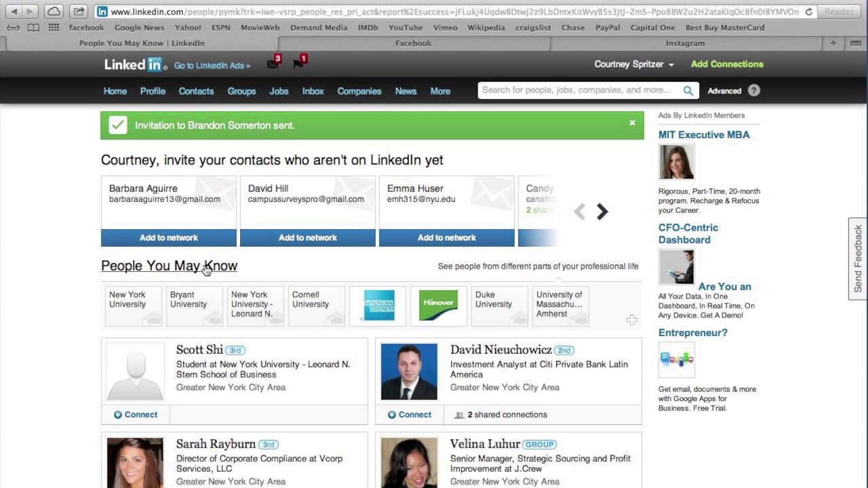Click David Nieuchowicz's profile photo

(409, 371)
